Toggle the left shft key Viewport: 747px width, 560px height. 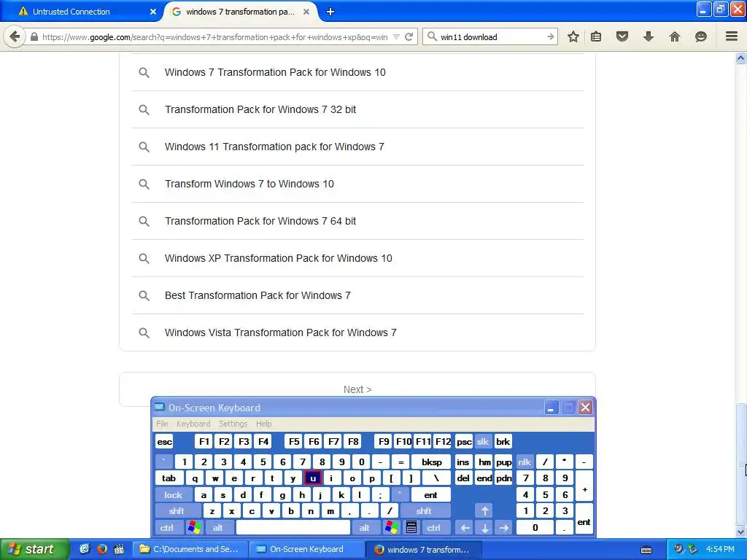point(177,511)
